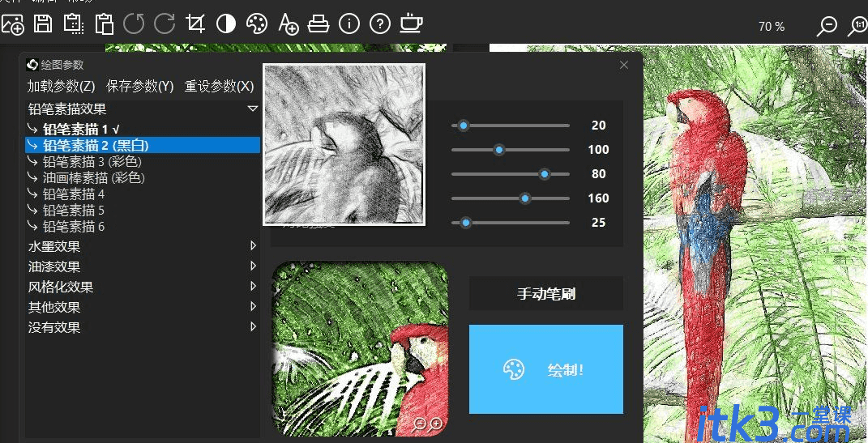Expand the 水墨效果 category
868x443 pixels.
[253, 245]
